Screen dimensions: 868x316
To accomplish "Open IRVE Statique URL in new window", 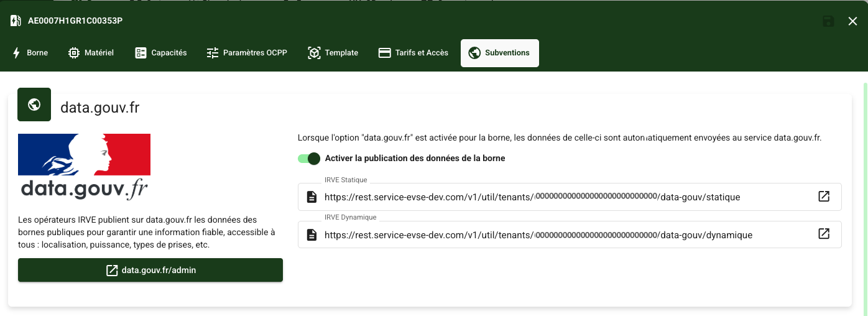I will coord(824,197).
